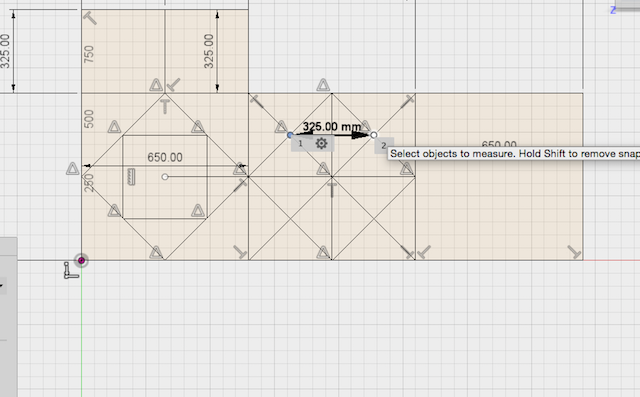640x397 pixels.
Task: Select the vertical 325.00 dimension inside the upper rectangle
Action: pos(209,51)
